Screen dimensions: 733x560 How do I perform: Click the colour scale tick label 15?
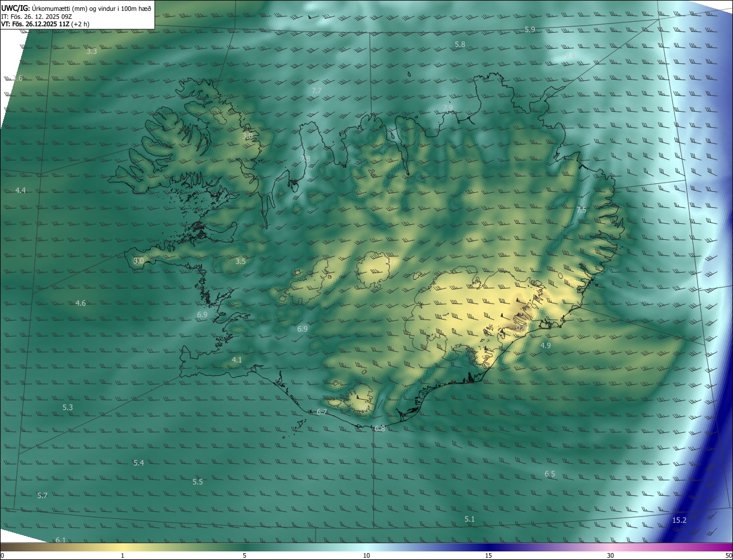click(x=488, y=556)
